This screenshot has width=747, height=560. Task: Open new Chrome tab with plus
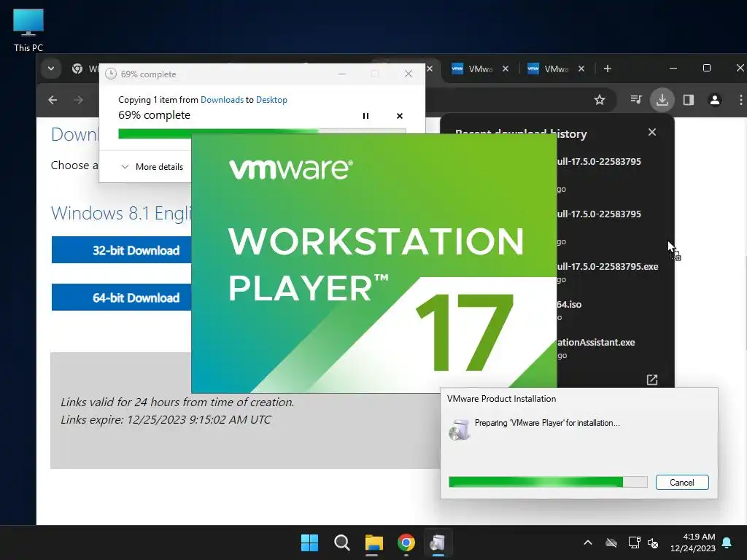(608, 69)
